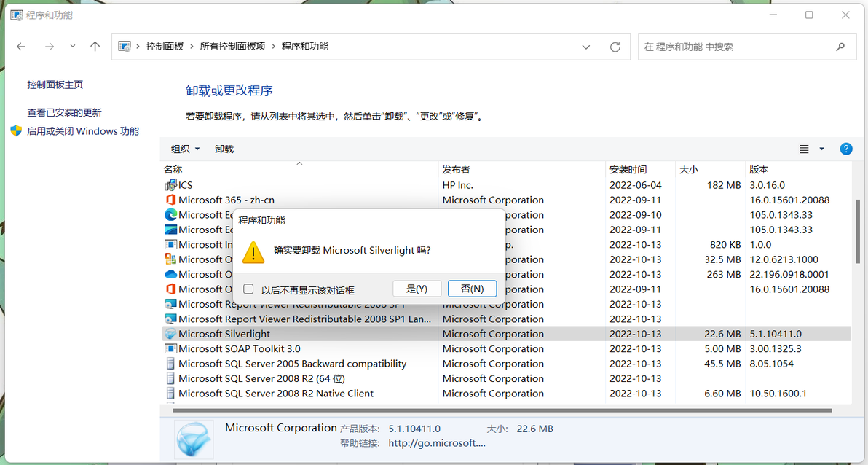Open the recent locations chevron
Viewport: 868px width, 465px height.
pos(73,47)
